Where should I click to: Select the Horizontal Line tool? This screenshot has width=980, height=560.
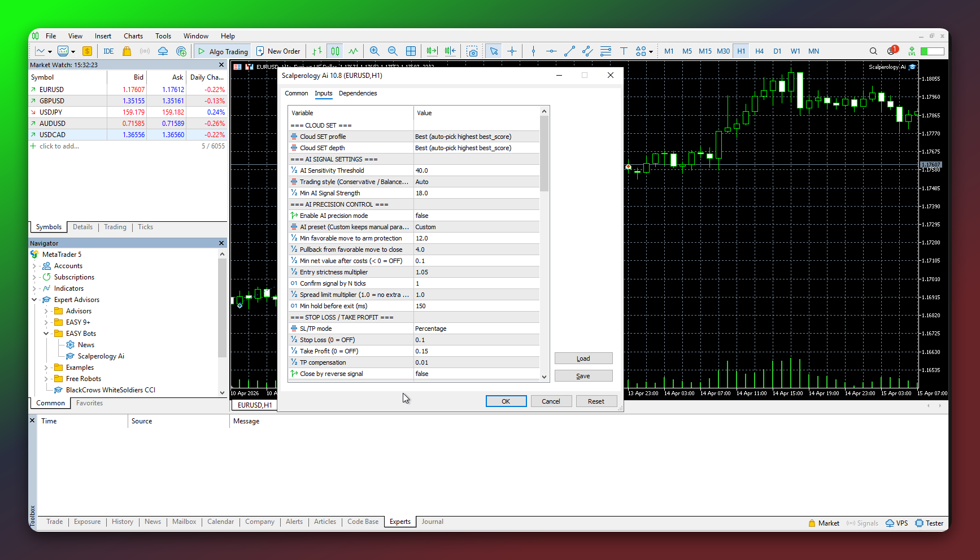pos(551,51)
